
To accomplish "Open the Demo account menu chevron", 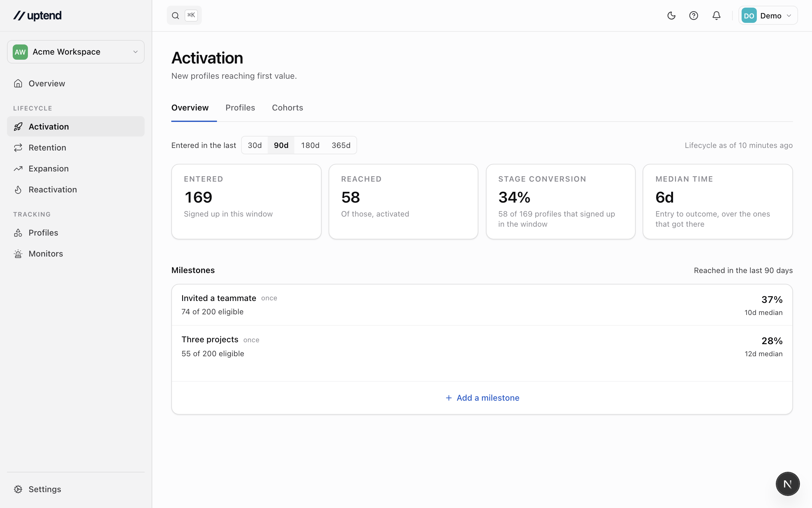I will point(789,16).
